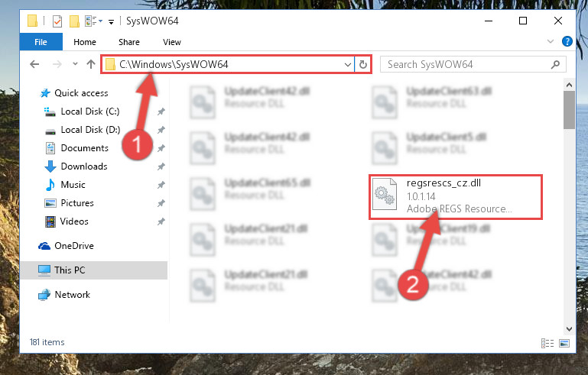
Task: Open the File menu tab
Action: tap(41, 42)
